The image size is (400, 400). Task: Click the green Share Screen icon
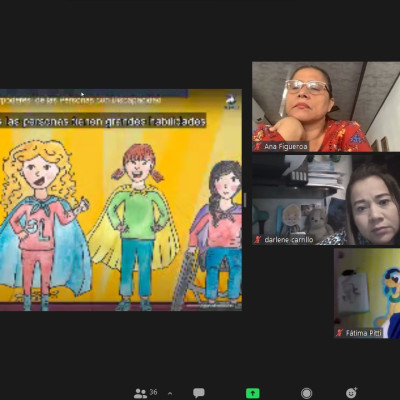(x=253, y=393)
